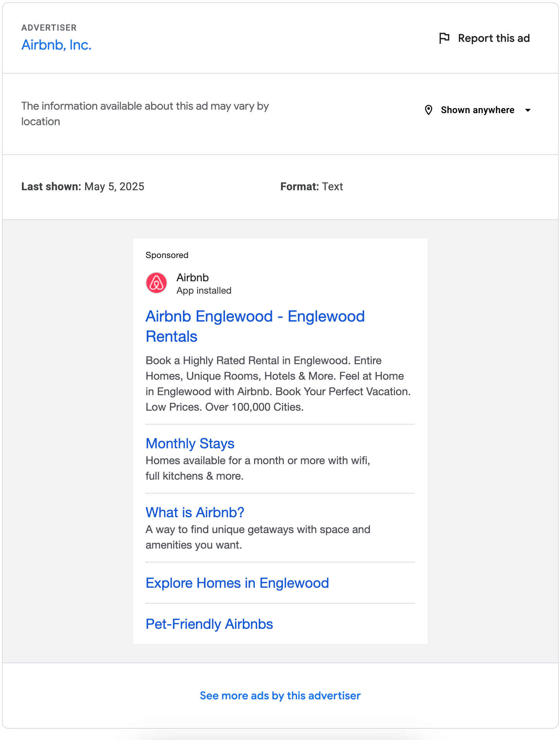Viewport: 560px width, 740px height.
Task: Select the ad preview thumbnail area
Action: (x=280, y=442)
